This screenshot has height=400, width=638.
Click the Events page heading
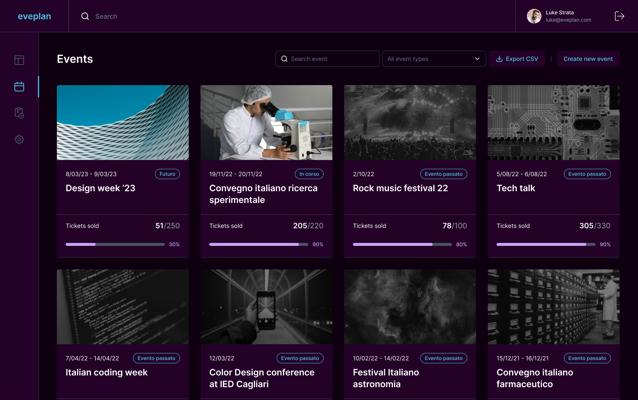75,59
